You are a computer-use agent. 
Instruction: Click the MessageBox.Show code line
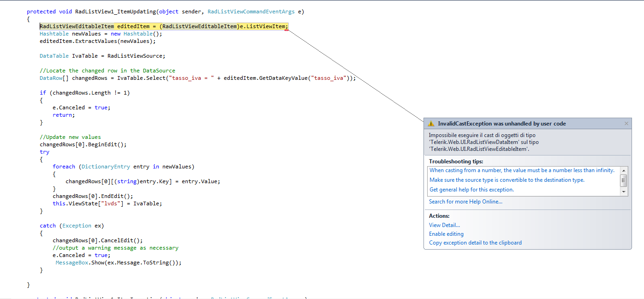click(x=119, y=263)
